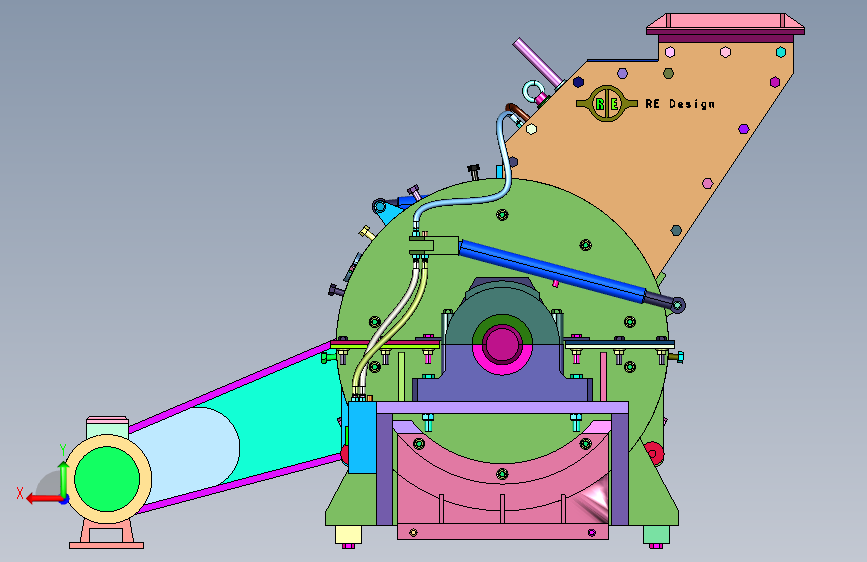867x562 pixels.
Task: Select the magenta rotor shaft end
Action: (x=502, y=344)
